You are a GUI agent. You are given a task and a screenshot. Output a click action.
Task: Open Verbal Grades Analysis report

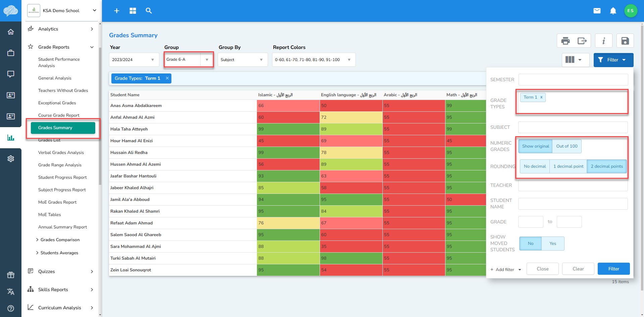point(61,153)
